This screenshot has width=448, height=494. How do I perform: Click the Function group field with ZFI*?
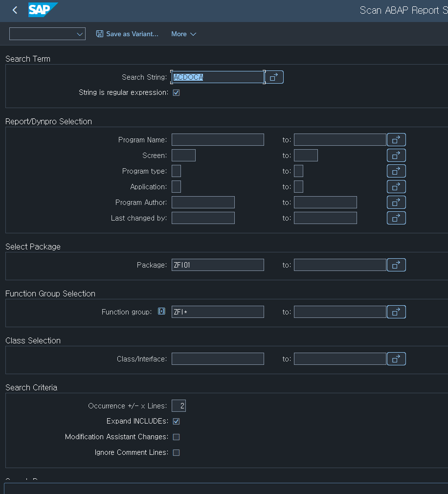[x=218, y=312]
